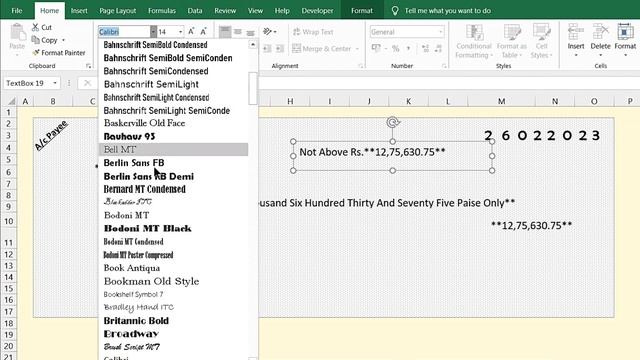Screen dimensions: 640x360
Task: Pick Baskerville Old Face font
Action: coord(173,123)
